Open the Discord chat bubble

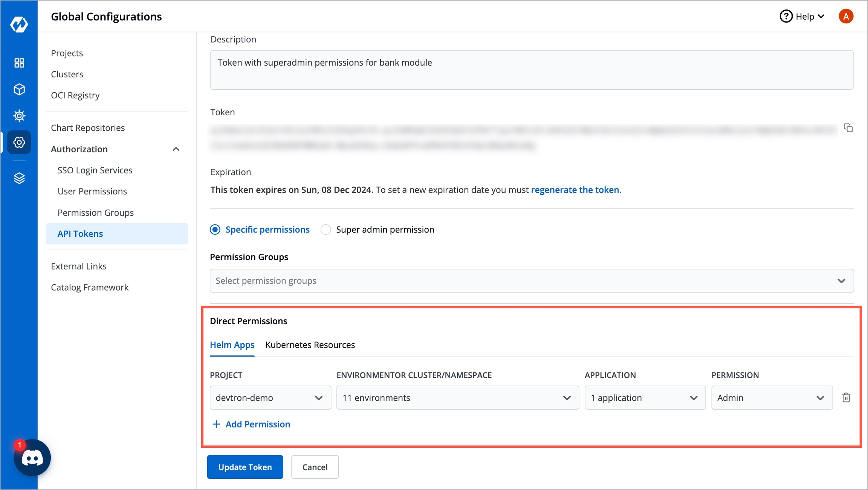click(x=32, y=458)
